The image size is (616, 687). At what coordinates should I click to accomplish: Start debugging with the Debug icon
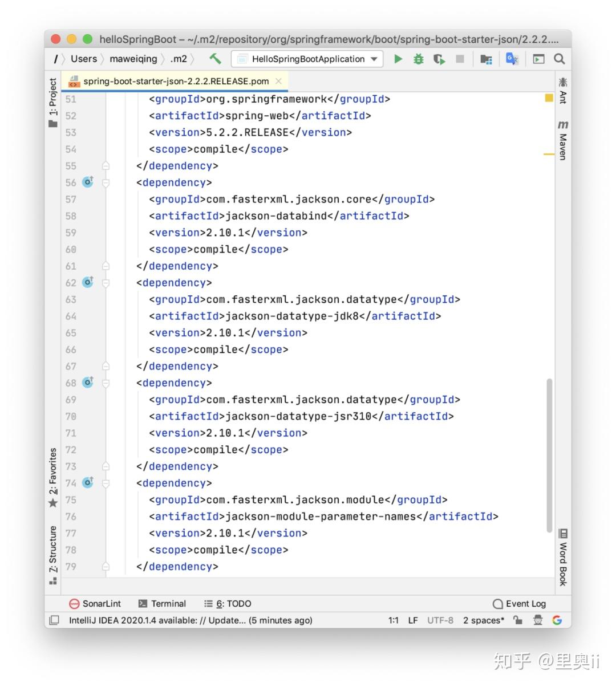[419, 59]
